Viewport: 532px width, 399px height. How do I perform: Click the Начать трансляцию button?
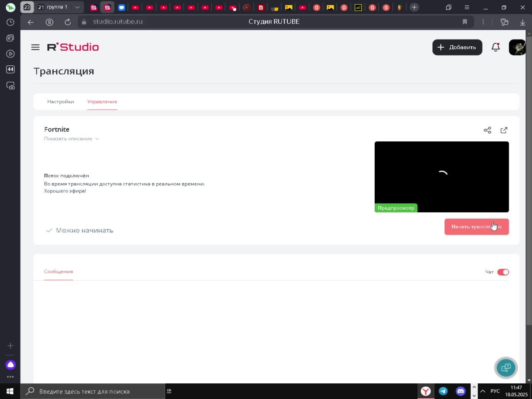coord(477,226)
